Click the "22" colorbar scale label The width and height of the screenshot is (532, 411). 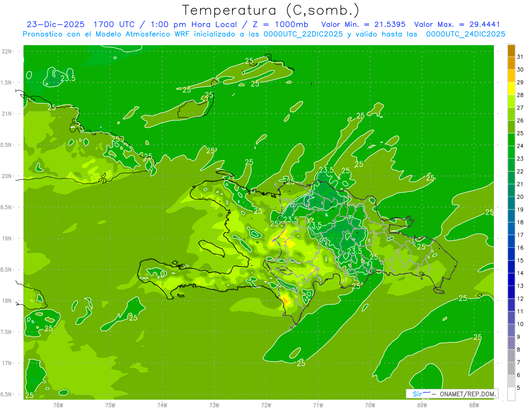520,171
